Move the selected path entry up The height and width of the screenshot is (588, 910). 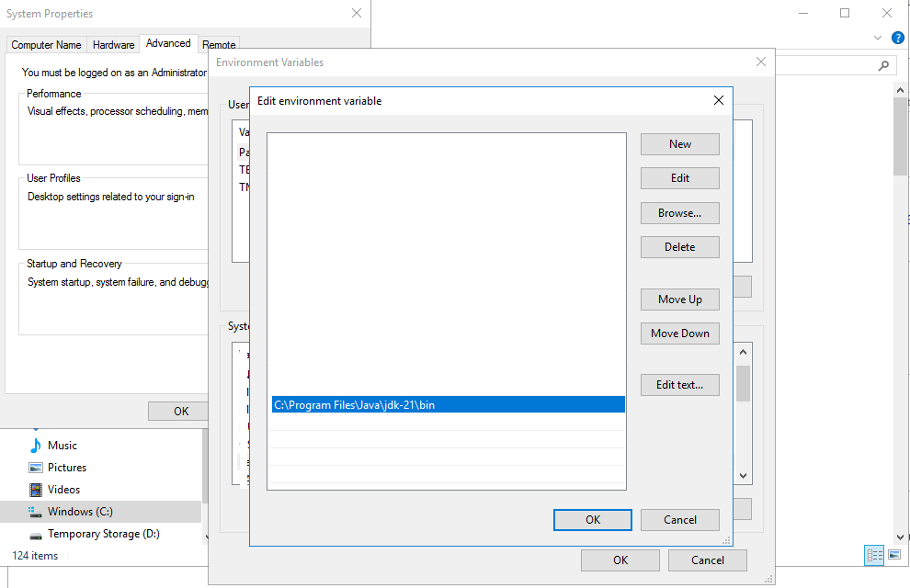coord(679,299)
